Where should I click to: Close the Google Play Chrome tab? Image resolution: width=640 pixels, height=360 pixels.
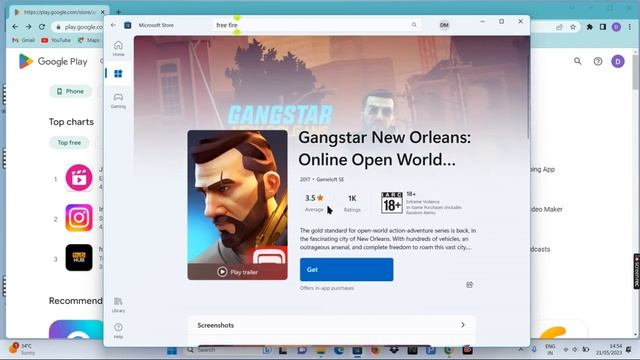103,12
